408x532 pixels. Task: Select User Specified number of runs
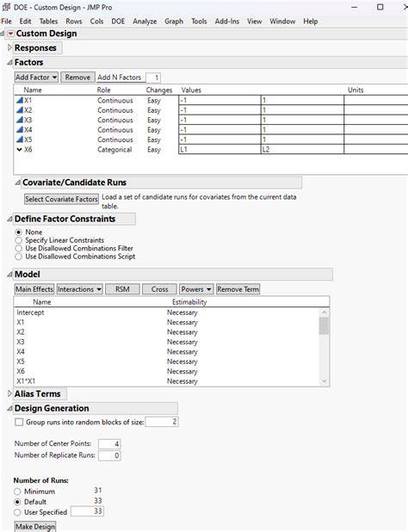click(x=17, y=512)
